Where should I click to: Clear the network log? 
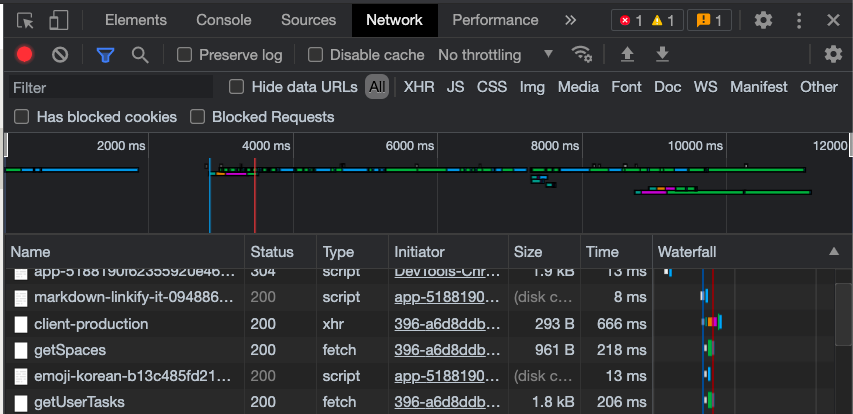coord(60,54)
